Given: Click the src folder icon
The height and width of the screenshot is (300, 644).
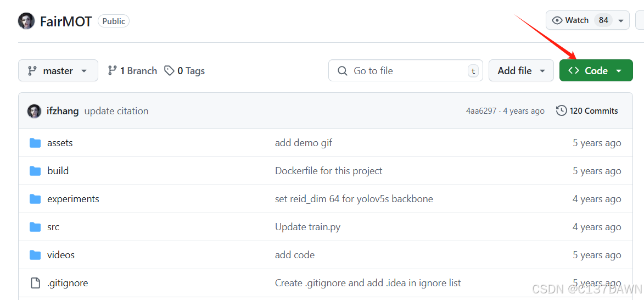Looking at the screenshot, I should click(35, 227).
